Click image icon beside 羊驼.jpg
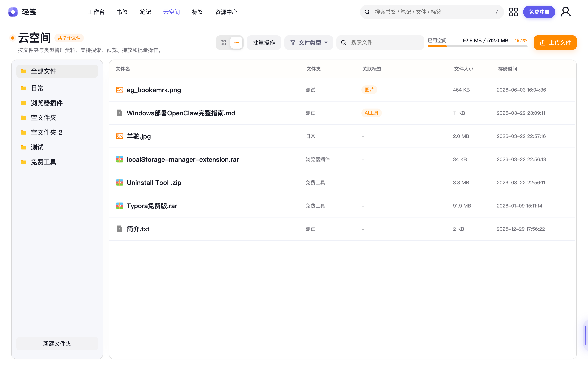Viewport: 588px width, 369px height. point(119,136)
